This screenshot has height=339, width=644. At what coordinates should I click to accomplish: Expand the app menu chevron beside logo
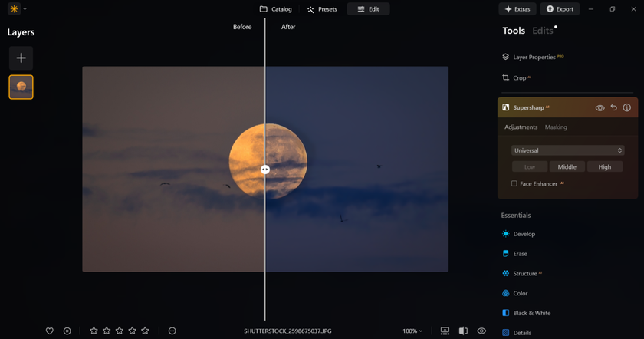[25, 9]
